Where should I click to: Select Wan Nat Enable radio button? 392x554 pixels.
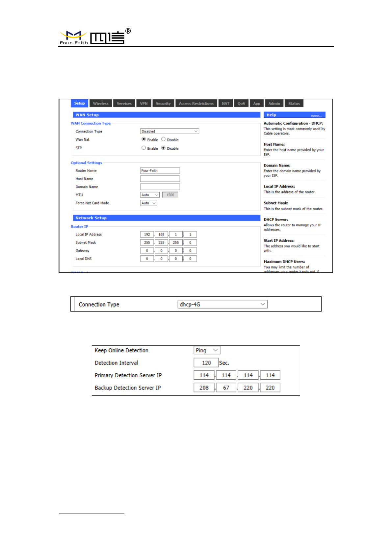point(144,139)
